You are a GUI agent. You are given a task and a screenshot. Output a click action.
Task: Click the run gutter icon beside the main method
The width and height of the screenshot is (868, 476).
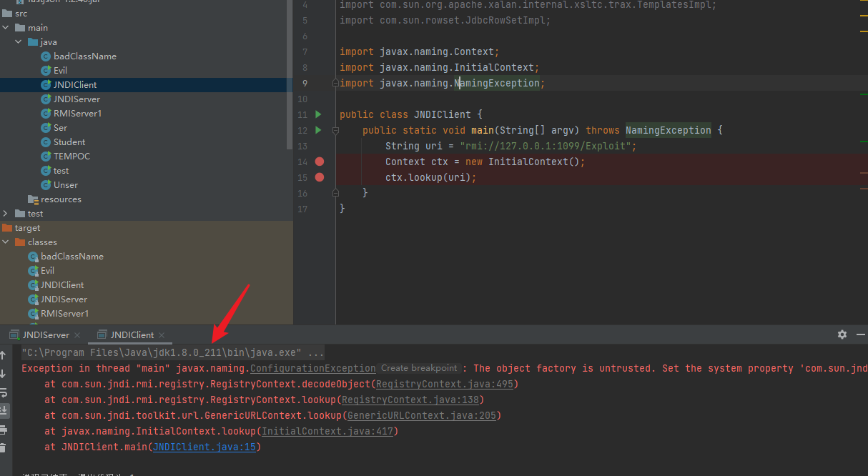(x=319, y=130)
